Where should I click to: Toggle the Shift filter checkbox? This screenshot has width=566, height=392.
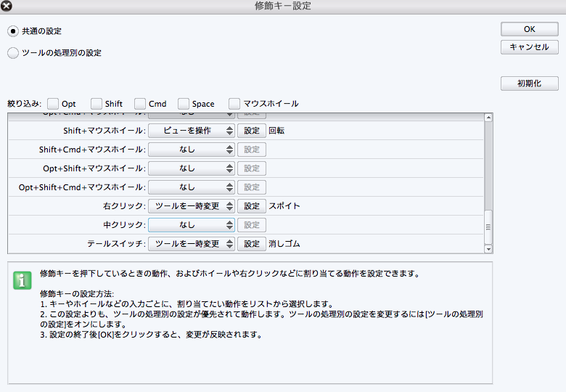coord(97,104)
